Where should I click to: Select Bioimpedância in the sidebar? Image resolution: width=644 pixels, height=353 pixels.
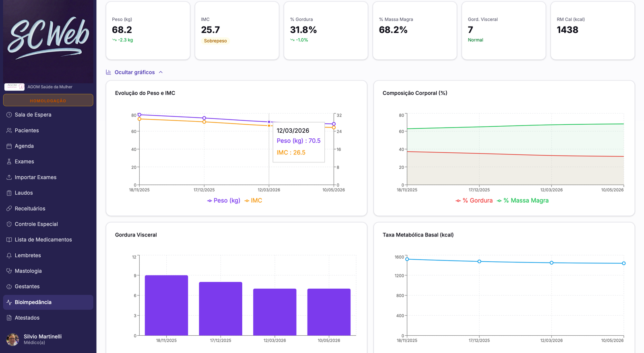pos(48,302)
